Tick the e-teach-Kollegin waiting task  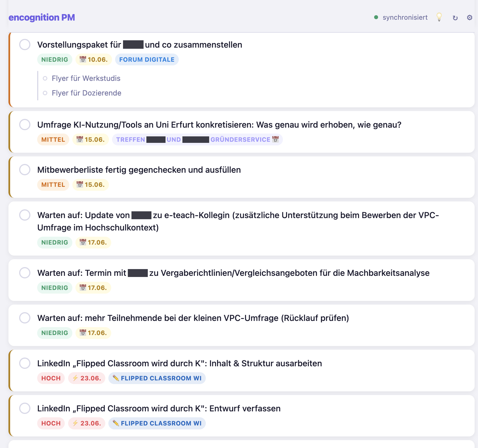(25, 215)
